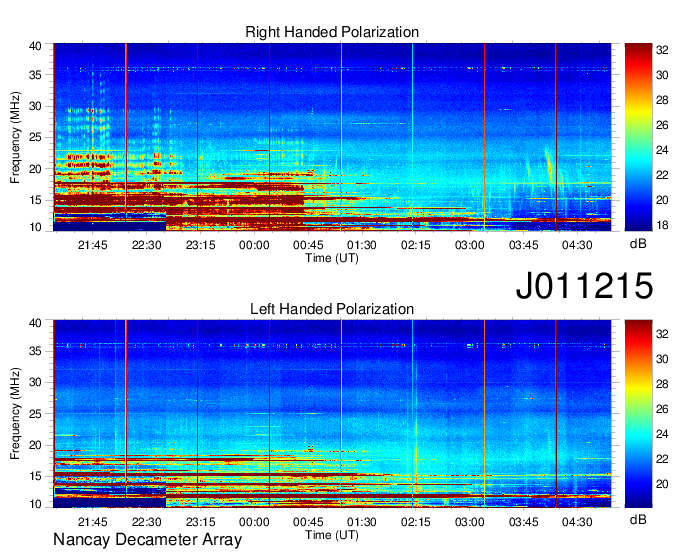Click the 15 MHz tick of Right Handed plot

coord(36,200)
